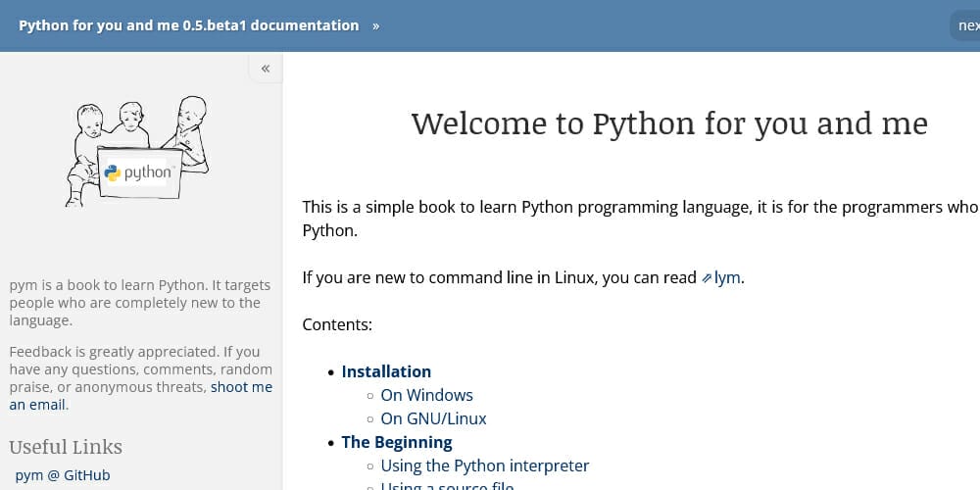Open the Using a source file section
This screenshot has height=490, width=980.
[x=448, y=486]
